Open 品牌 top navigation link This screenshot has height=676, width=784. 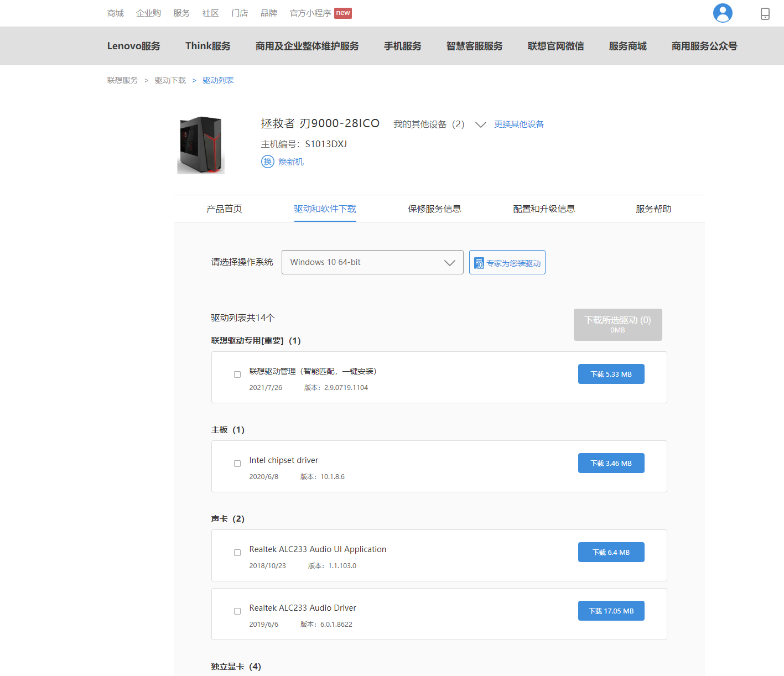point(269,13)
